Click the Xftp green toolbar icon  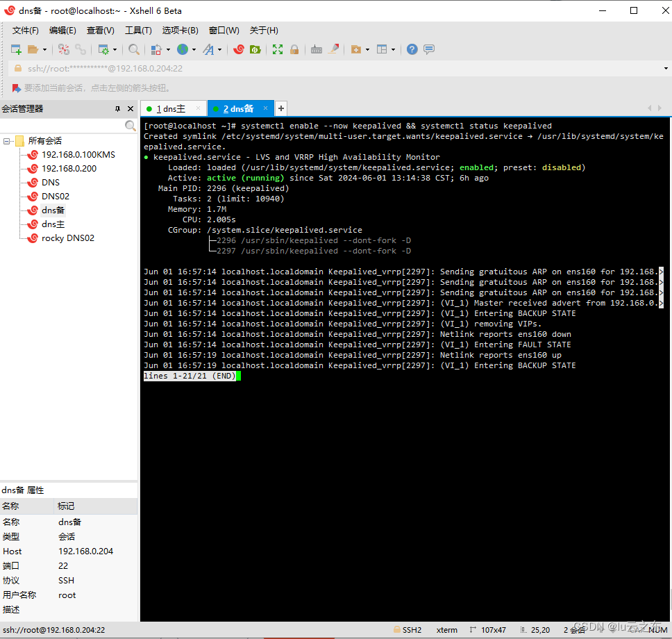(x=255, y=49)
